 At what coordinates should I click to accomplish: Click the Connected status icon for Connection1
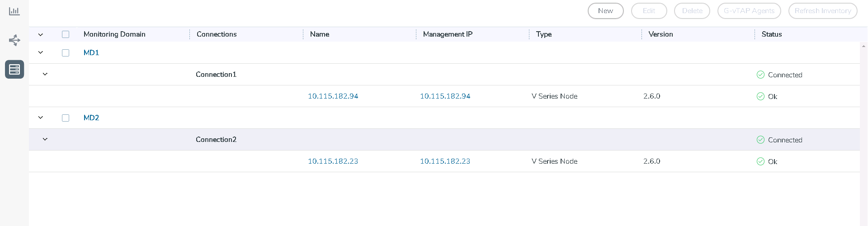pyautogui.click(x=760, y=75)
